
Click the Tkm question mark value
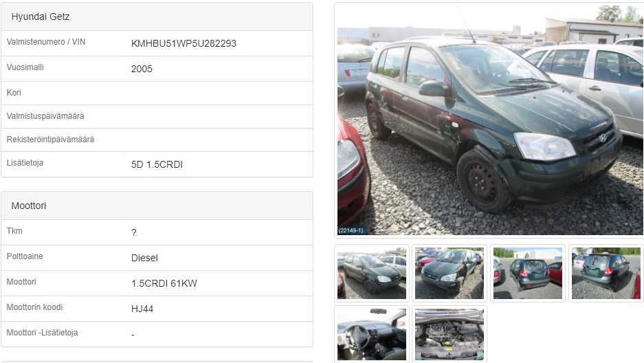134,233
